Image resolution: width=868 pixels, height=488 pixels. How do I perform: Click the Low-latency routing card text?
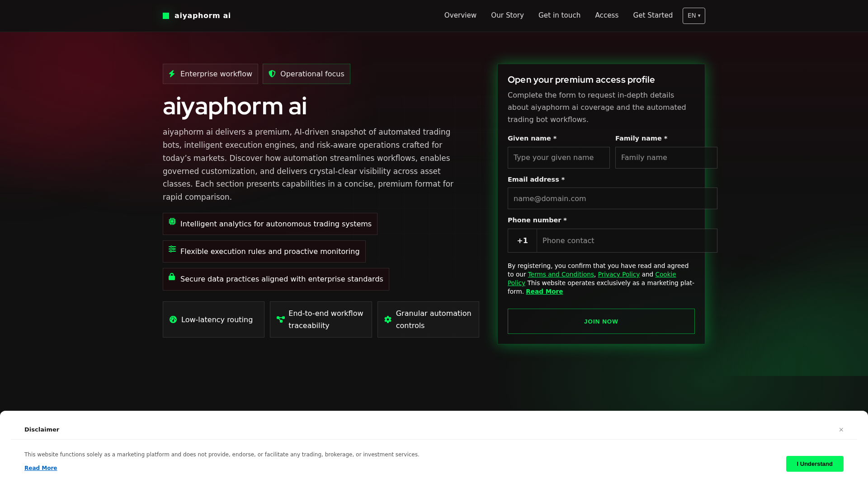tap(217, 319)
